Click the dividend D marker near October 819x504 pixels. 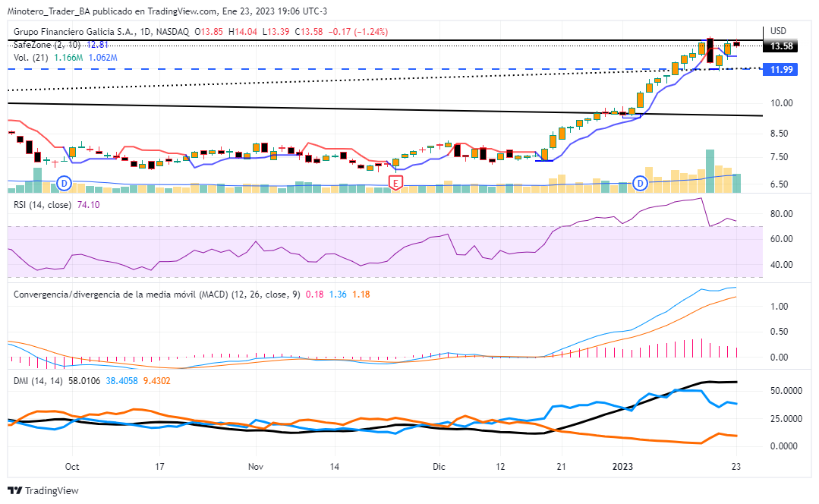(x=65, y=183)
